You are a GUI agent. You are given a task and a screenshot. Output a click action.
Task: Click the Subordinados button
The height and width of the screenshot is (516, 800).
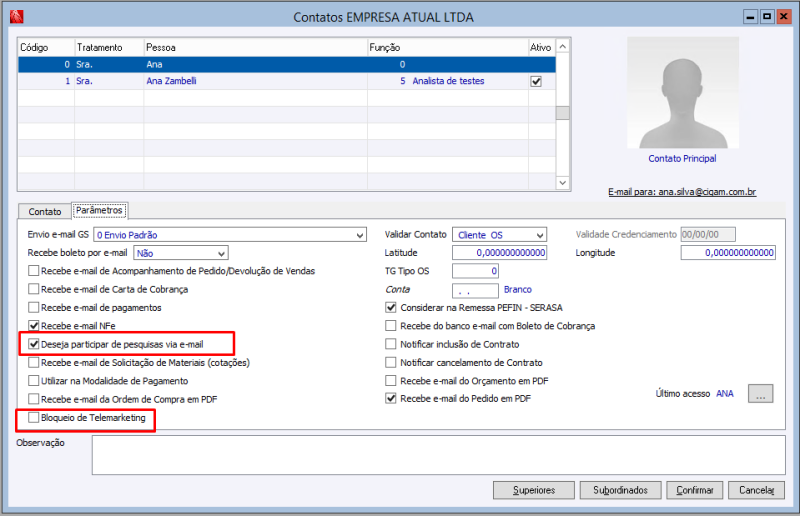pyautogui.click(x=620, y=490)
